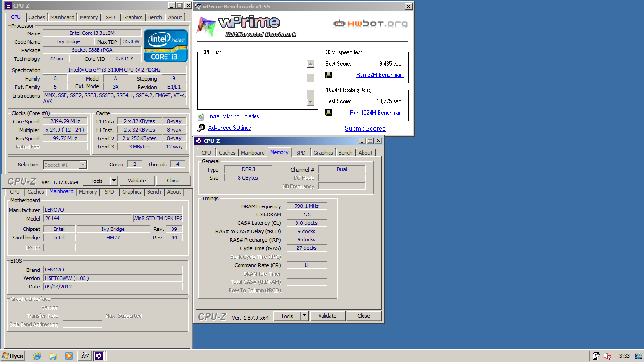The height and width of the screenshot is (362, 644).
Task: Click the BIOS Date field 09/04/2012
Action: [x=113, y=287]
